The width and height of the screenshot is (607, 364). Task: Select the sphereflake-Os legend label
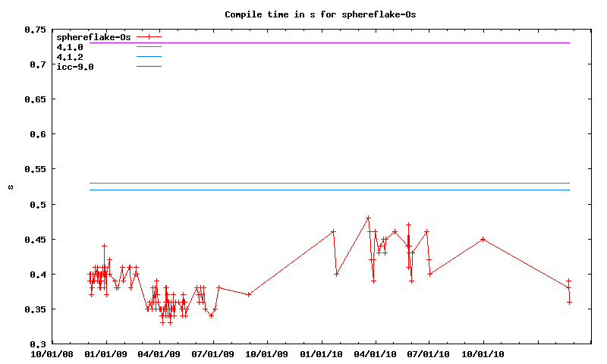[94, 37]
